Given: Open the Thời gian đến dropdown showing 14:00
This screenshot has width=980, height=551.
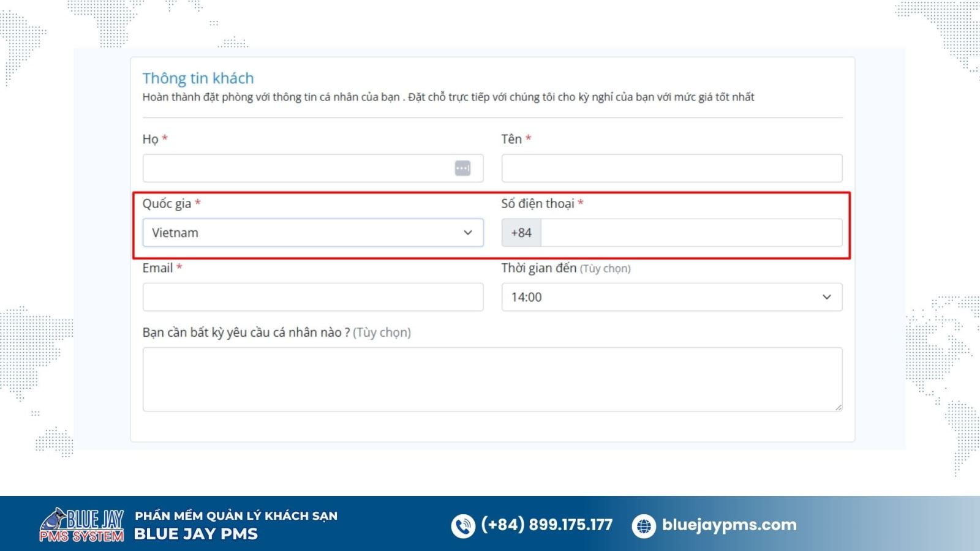Looking at the screenshot, I should [671, 297].
